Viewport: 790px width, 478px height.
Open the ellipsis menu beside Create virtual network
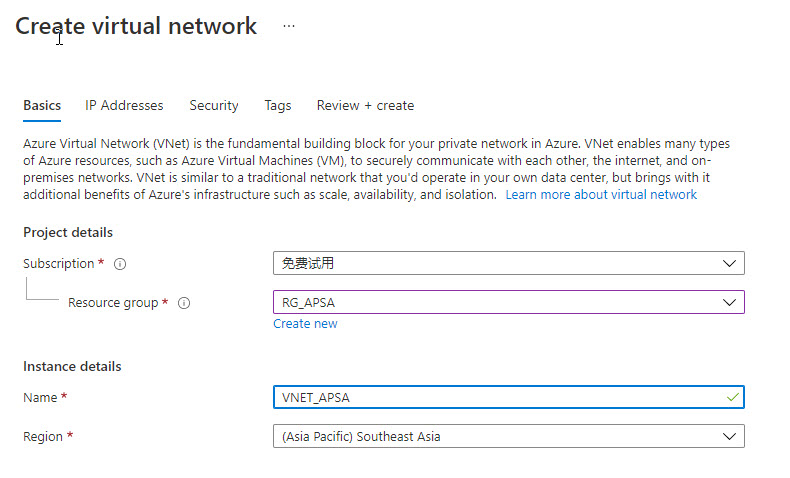point(289,26)
